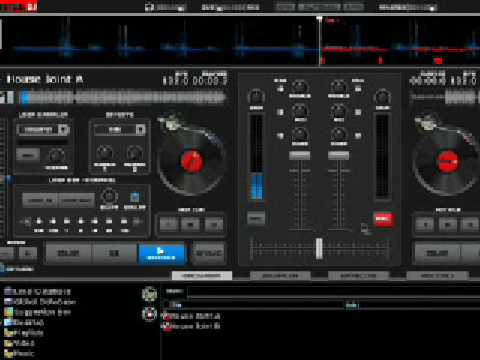The image size is (480, 360).
Task: Switch to the Effects tab
Action: click(358, 276)
